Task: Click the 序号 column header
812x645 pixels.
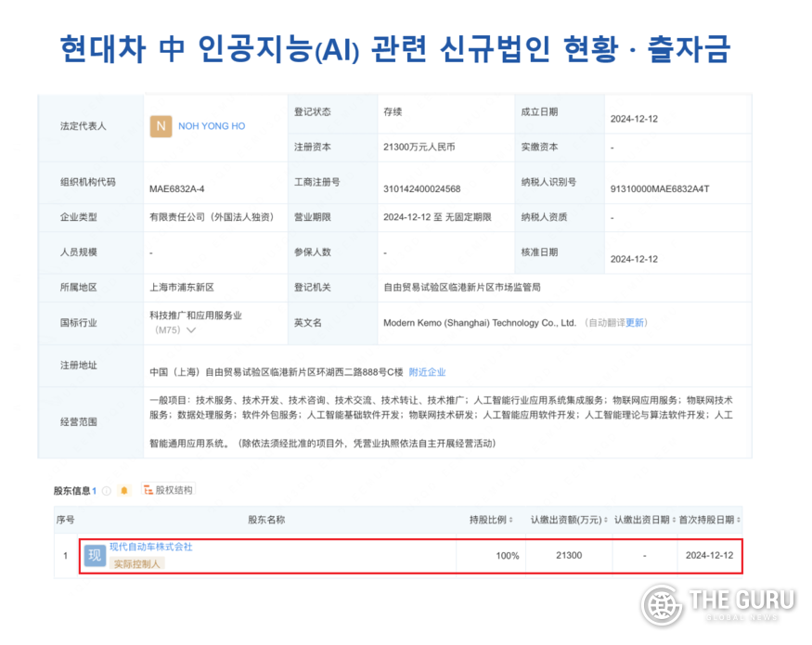Action: coord(65,520)
